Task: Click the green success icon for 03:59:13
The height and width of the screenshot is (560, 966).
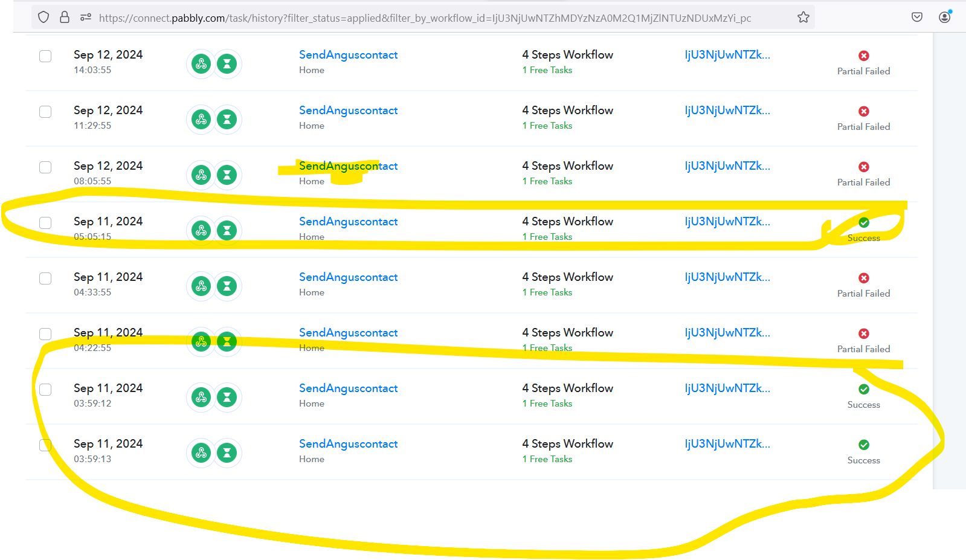Action: click(x=864, y=445)
